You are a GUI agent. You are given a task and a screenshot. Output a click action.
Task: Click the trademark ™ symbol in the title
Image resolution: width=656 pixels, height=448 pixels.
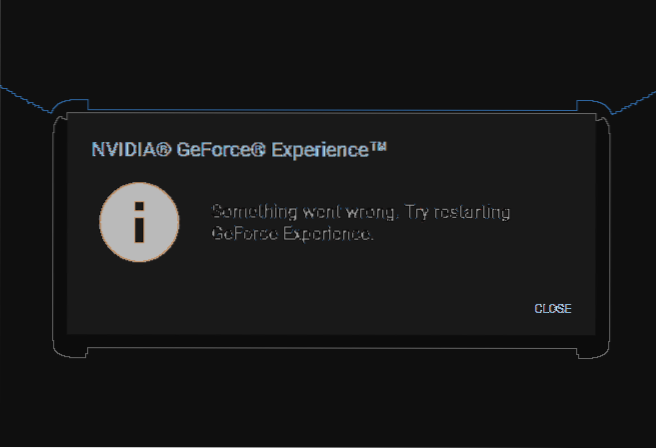(x=379, y=147)
